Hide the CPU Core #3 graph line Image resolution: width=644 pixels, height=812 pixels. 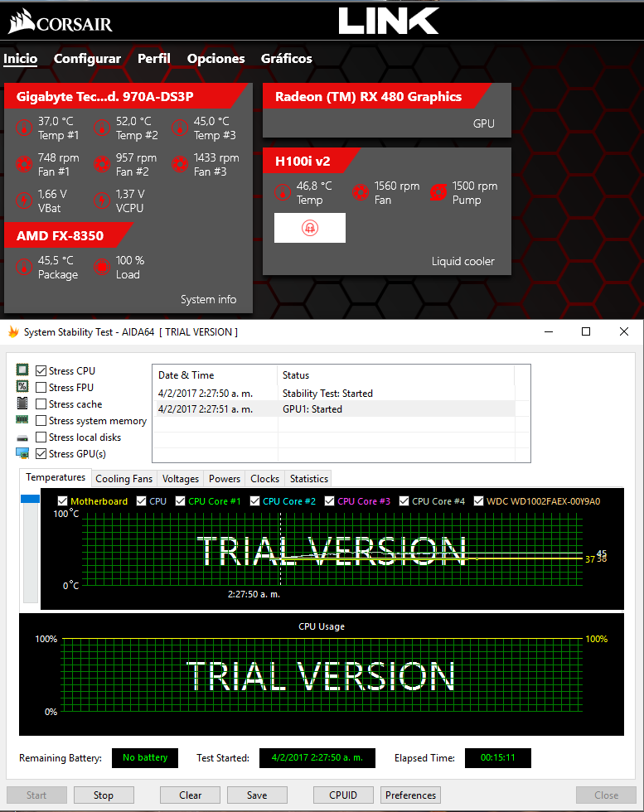pyautogui.click(x=331, y=501)
